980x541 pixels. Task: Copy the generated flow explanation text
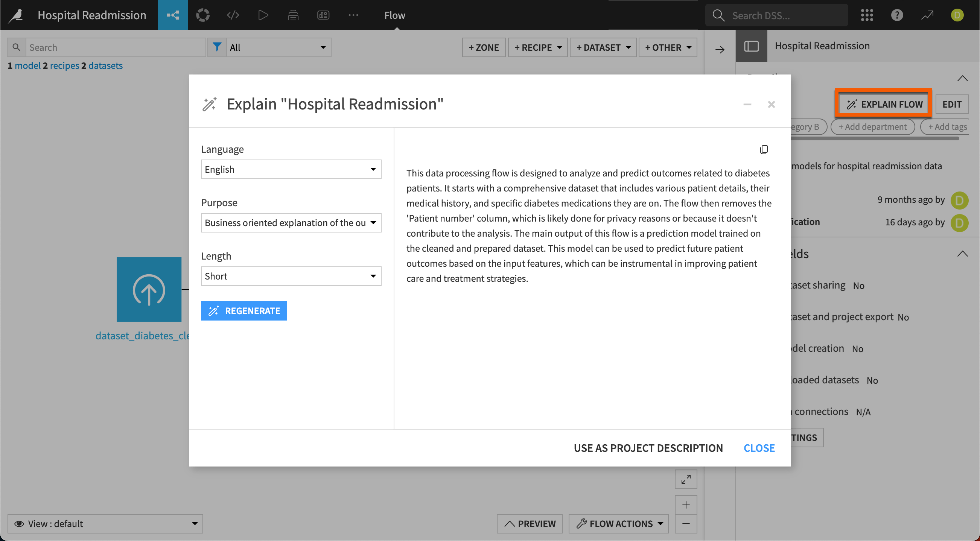tap(764, 149)
